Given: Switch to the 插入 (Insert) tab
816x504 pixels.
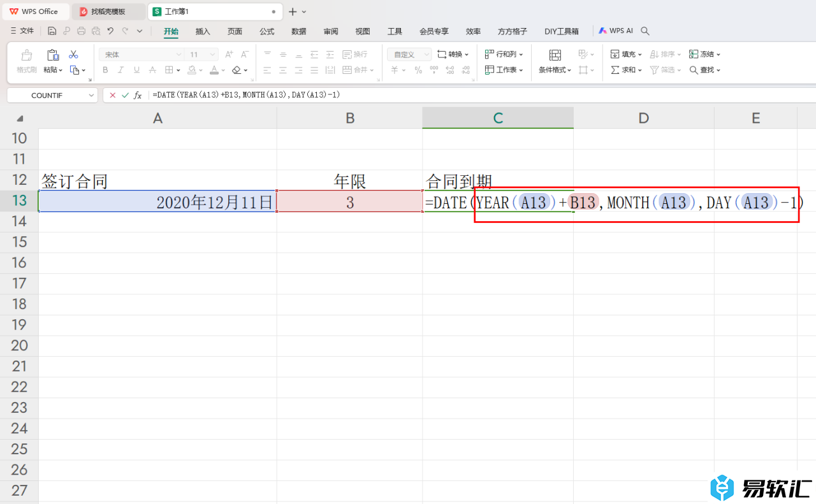Looking at the screenshot, I should tap(203, 31).
